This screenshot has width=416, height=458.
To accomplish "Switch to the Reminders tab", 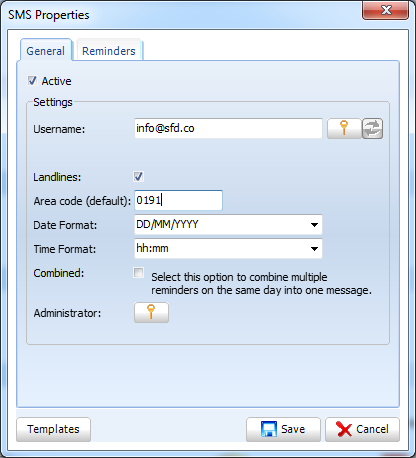I will click(x=109, y=51).
